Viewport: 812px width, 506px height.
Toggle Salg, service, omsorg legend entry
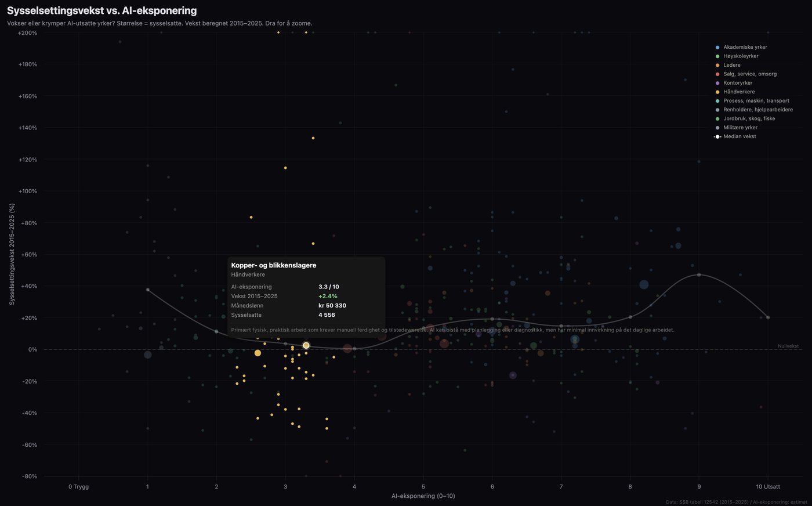(x=746, y=74)
